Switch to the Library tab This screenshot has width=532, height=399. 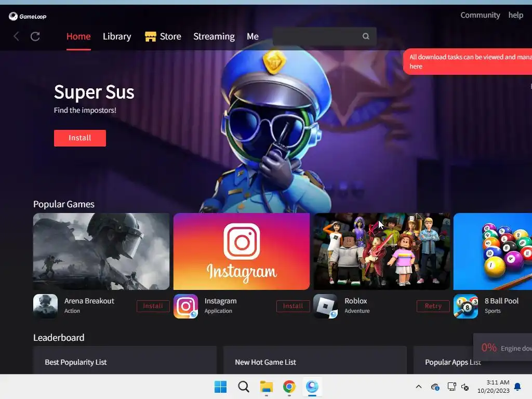(x=117, y=36)
